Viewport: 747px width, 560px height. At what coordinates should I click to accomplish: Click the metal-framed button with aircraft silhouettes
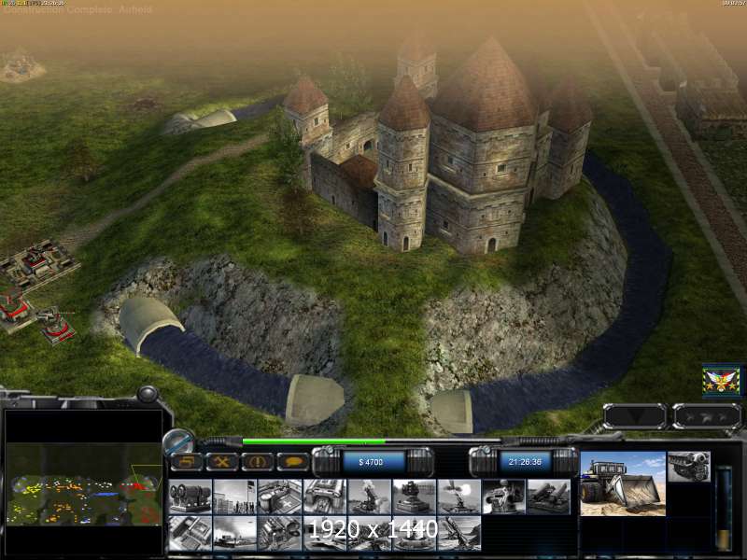(707, 416)
